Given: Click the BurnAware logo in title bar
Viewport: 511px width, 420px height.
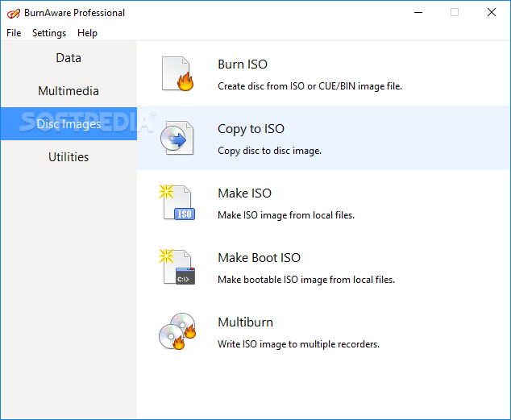Looking at the screenshot, I should [14, 14].
